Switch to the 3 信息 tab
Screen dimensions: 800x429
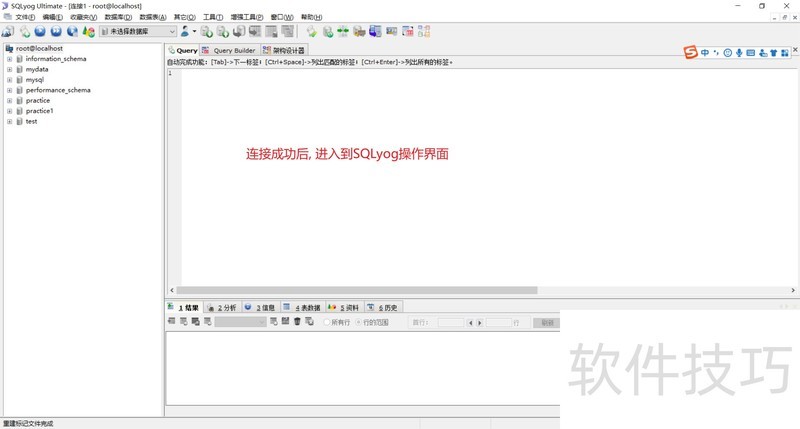[x=261, y=308]
